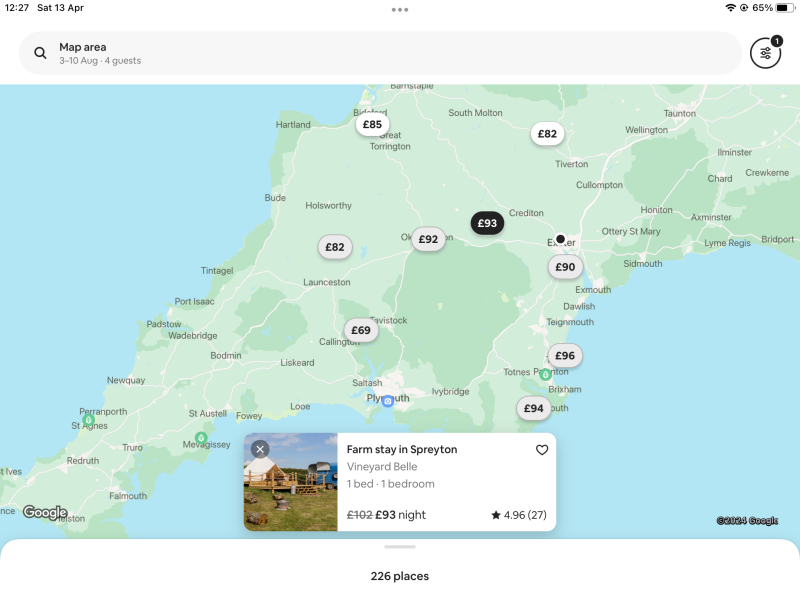Tap the green park icon near Paignton
Image resolution: width=800 pixels, height=600 pixels.
pyautogui.click(x=545, y=374)
